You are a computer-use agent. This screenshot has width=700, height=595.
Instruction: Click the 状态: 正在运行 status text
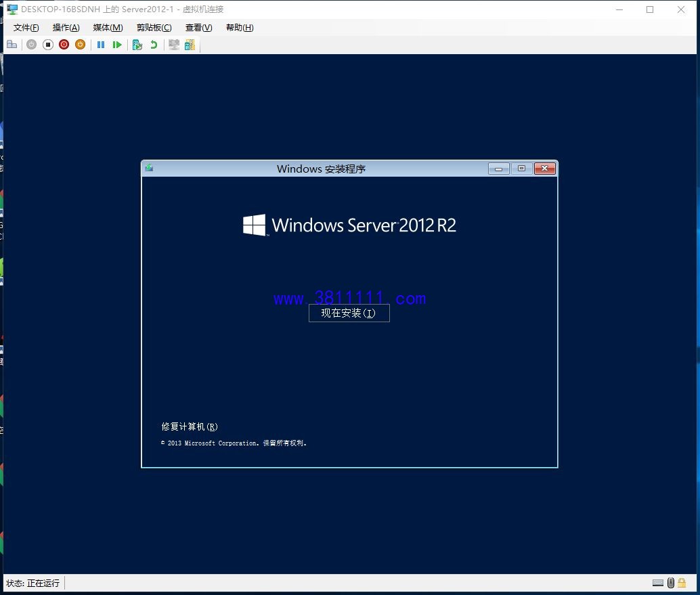32,583
